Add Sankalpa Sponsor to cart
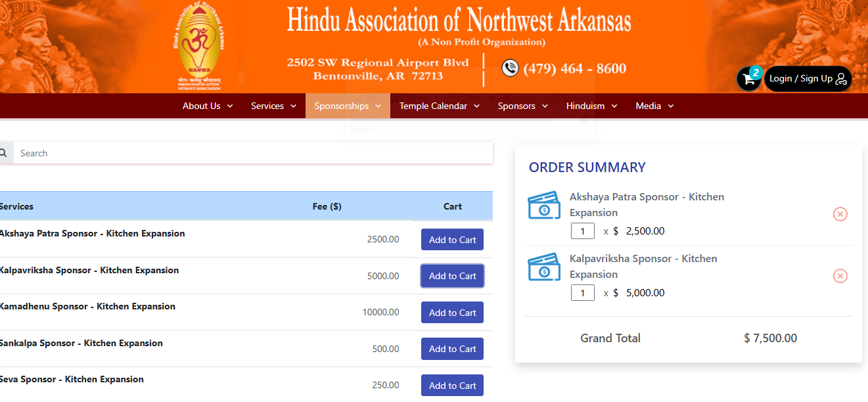Screen dimensions: 868x402 452,349
